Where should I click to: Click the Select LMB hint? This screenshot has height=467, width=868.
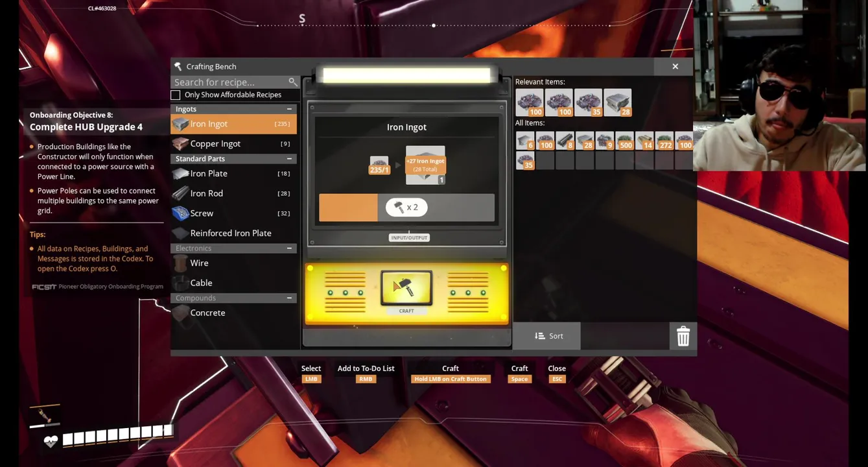tap(311, 374)
